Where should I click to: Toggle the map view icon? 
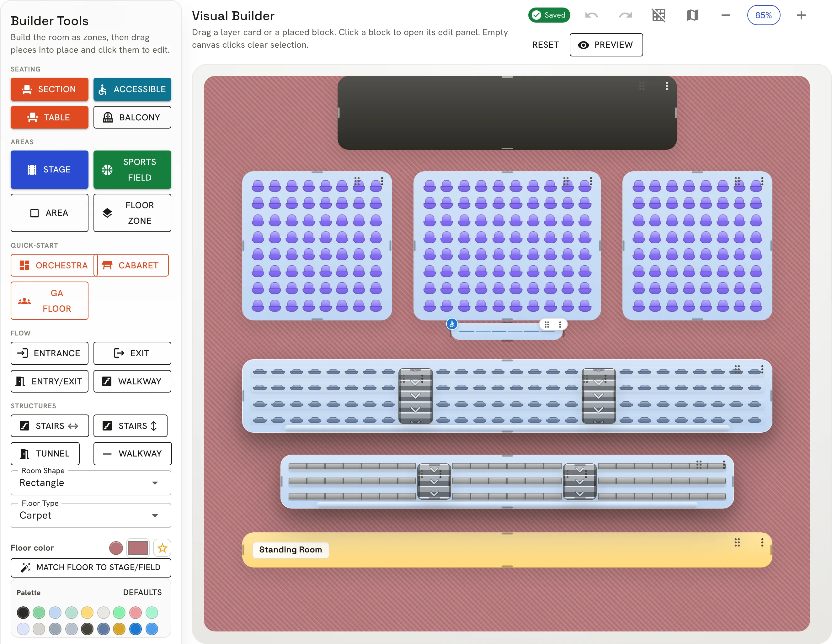(x=692, y=15)
